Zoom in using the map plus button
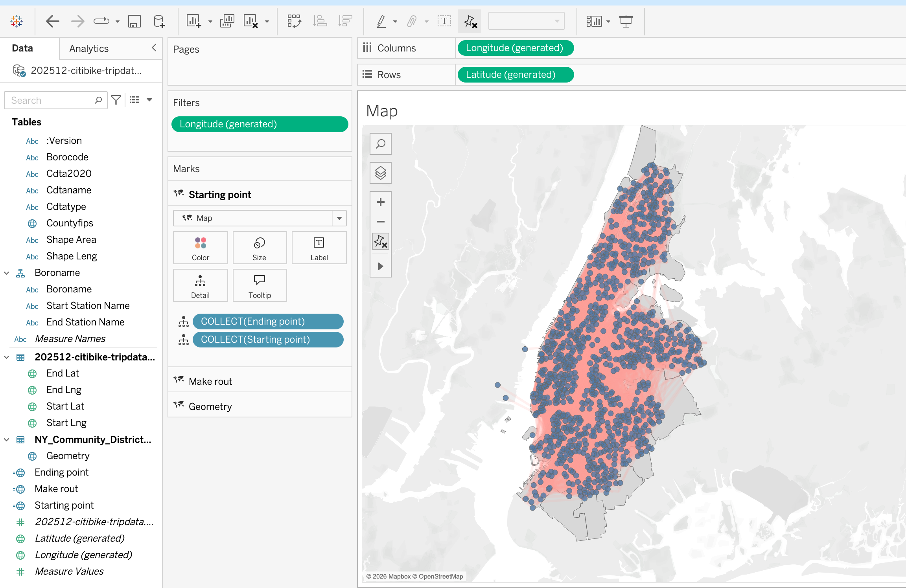 (380, 202)
